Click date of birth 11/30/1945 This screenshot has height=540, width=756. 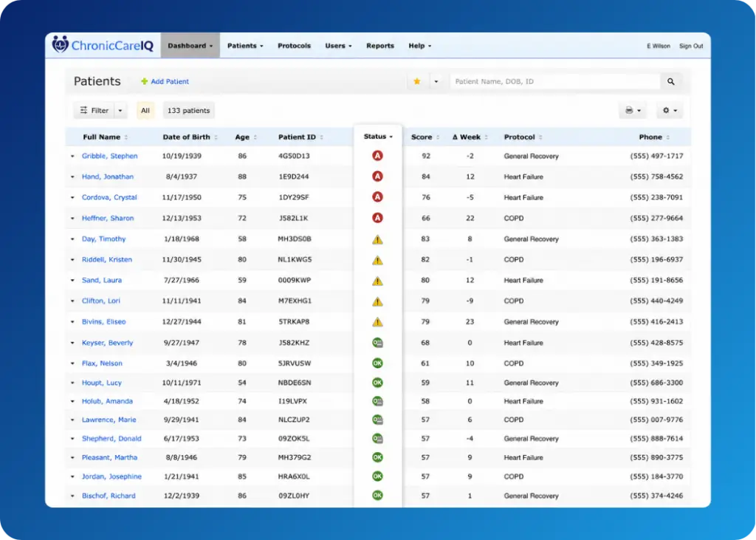point(182,259)
